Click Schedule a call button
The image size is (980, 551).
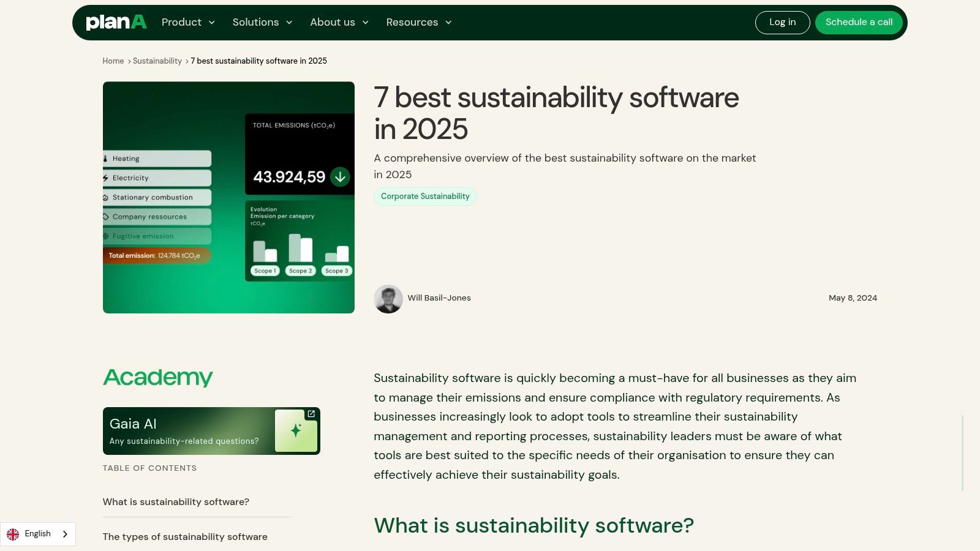click(859, 22)
